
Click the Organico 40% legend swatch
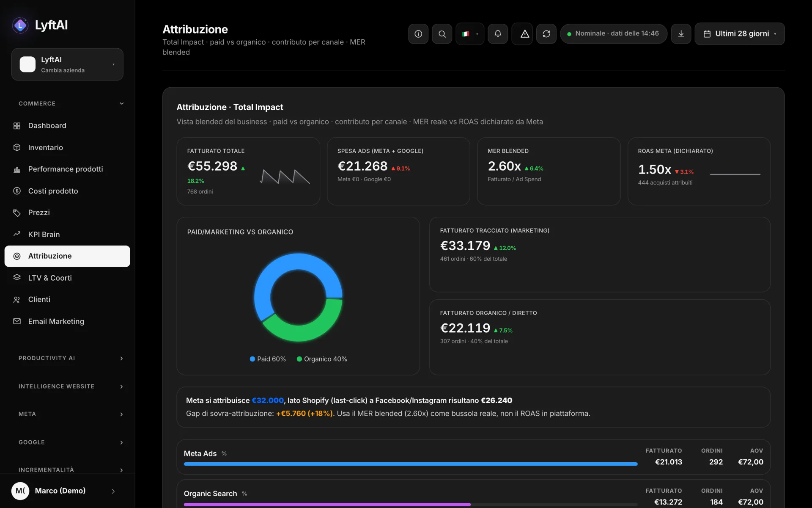(299, 359)
